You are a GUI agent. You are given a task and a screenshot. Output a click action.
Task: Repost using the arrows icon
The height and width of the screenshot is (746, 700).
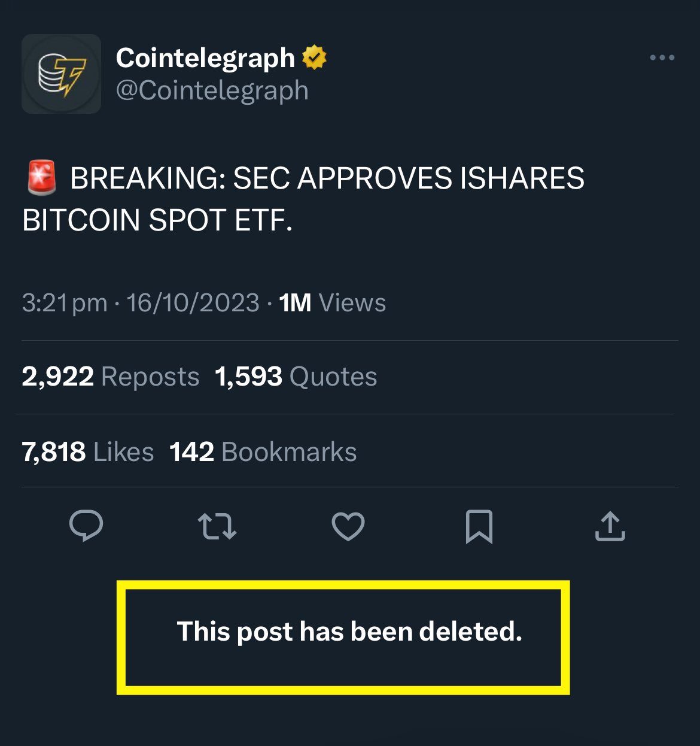point(217,526)
